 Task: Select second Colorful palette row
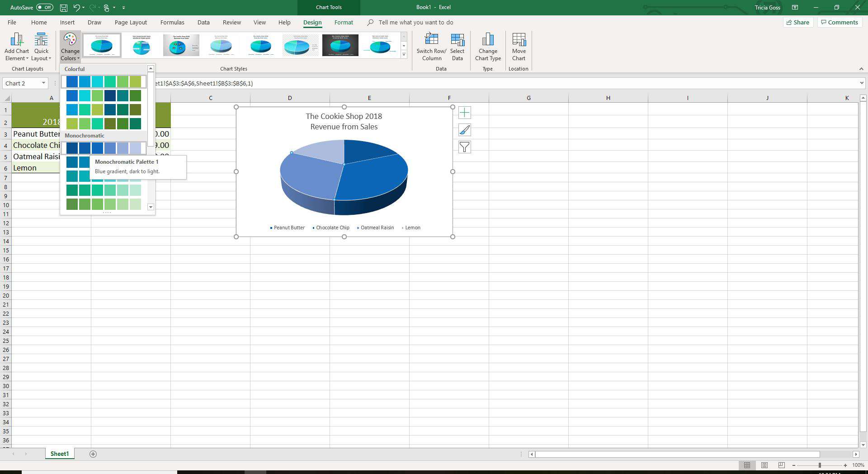pyautogui.click(x=104, y=95)
